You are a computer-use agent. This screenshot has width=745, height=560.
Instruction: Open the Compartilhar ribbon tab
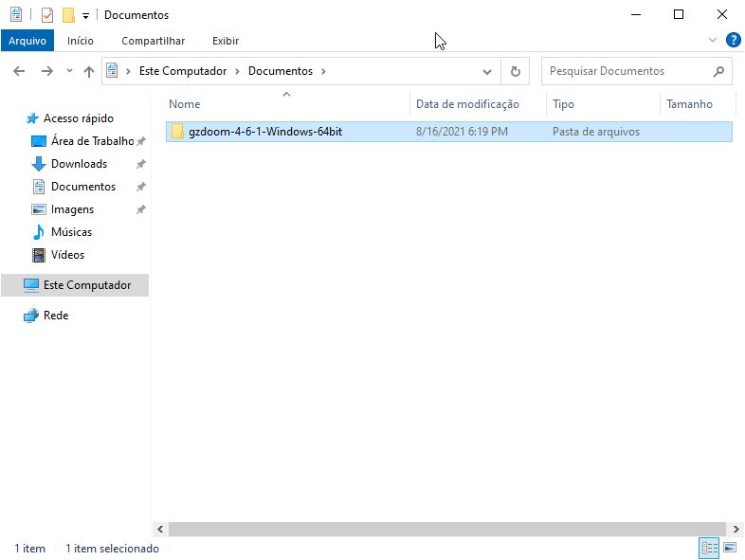point(153,41)
